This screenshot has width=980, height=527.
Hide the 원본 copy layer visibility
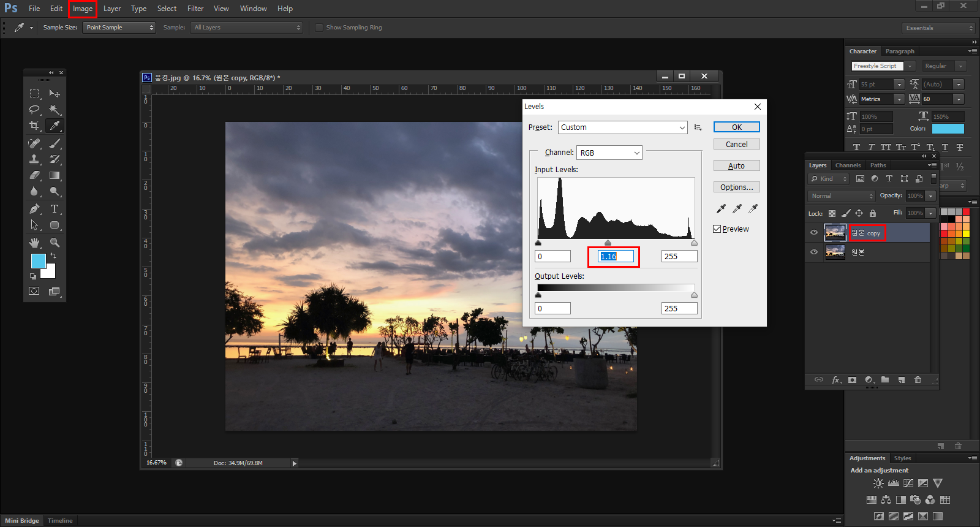point(814,233)
